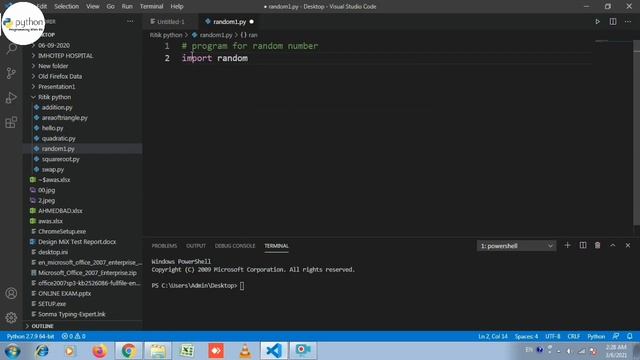Screen dimensions: 640x360
Task: Open the Extensions view
Action: (11, 122)
